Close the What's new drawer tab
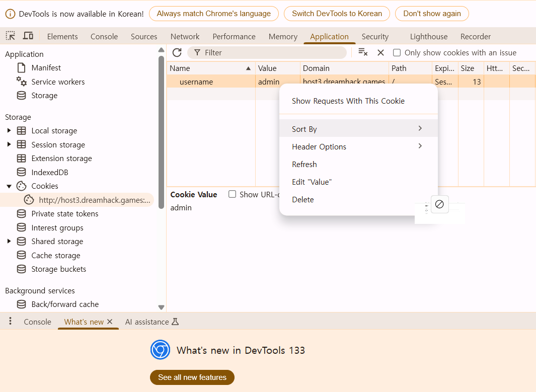 point(110,322)
